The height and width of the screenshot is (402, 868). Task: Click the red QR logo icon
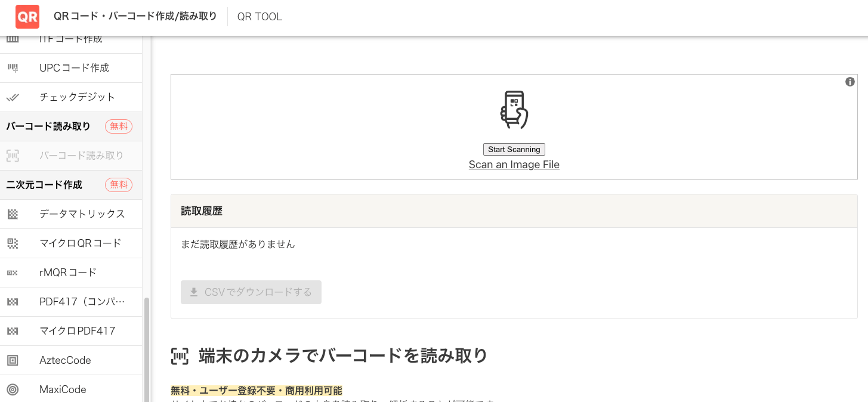point(27,17)
